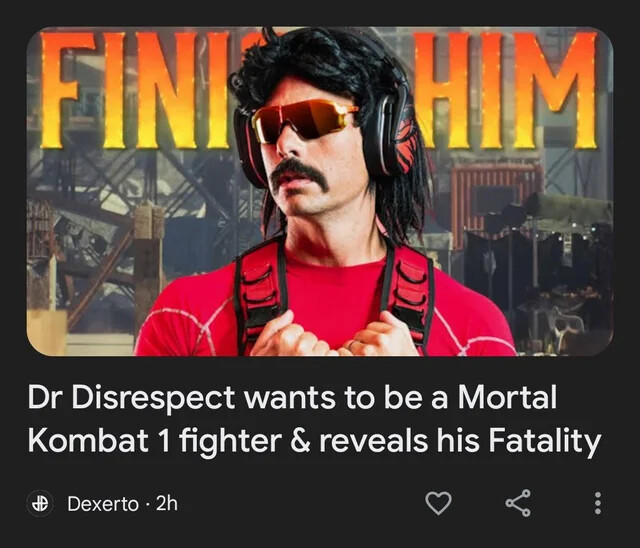Click the word Disrespect in headline
This screenshot has height=548, width=640.
(x=153, y=398)
